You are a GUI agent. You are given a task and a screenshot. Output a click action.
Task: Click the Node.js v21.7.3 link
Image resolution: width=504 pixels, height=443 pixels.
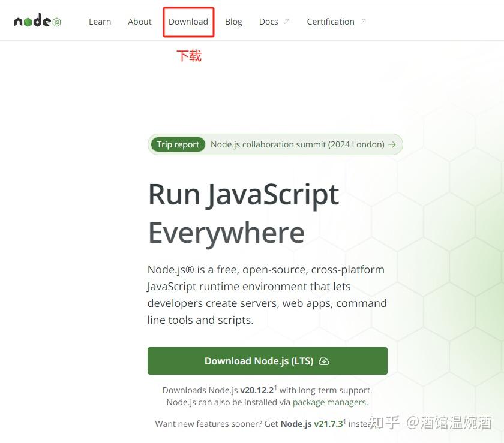click(313, 423)
